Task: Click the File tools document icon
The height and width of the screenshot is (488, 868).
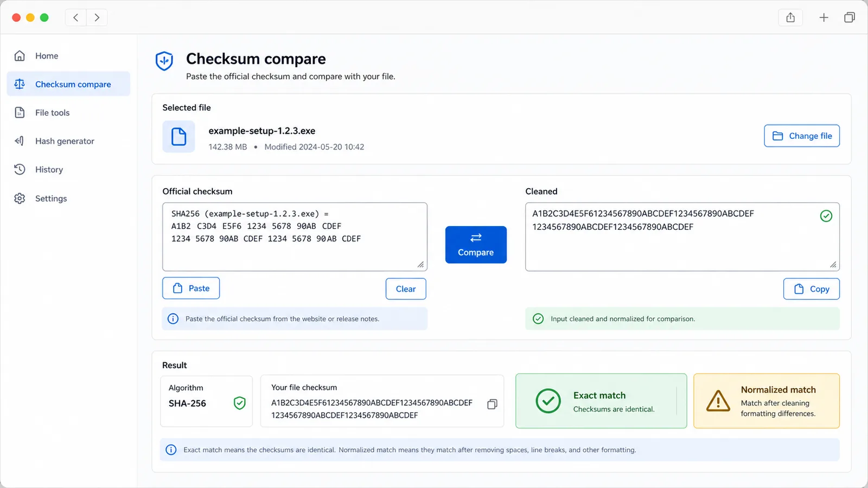Action: click(20, 113)
